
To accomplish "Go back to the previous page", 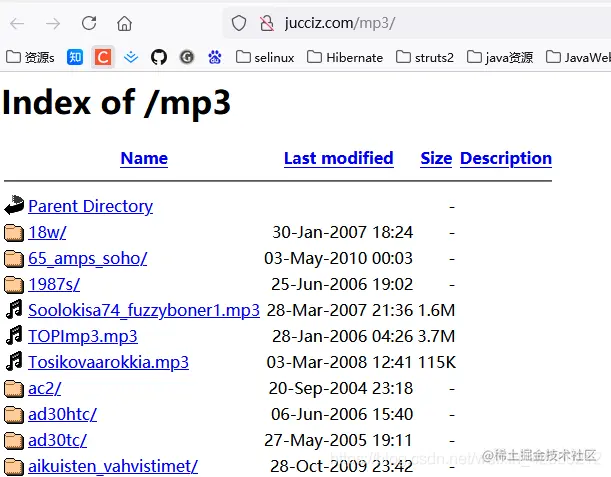I will pos(17,23).
